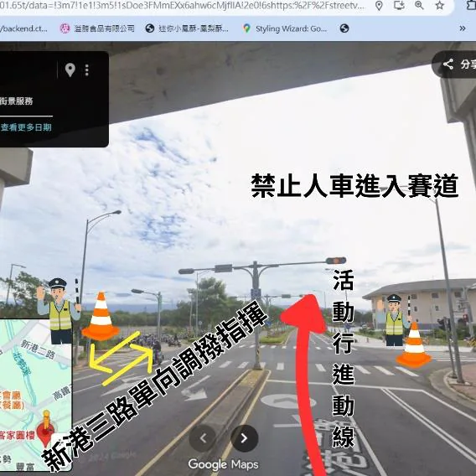The image size is (476, 476).
Task: Bookmark this page with the star icon
Action: tap(440, 5)
